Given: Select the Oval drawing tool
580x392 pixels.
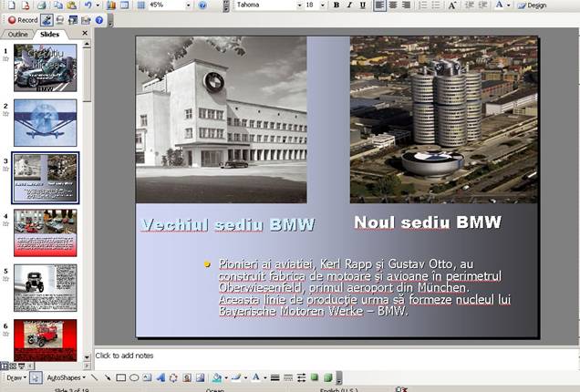Looking at the screenshot, I should tap(134, 377).
